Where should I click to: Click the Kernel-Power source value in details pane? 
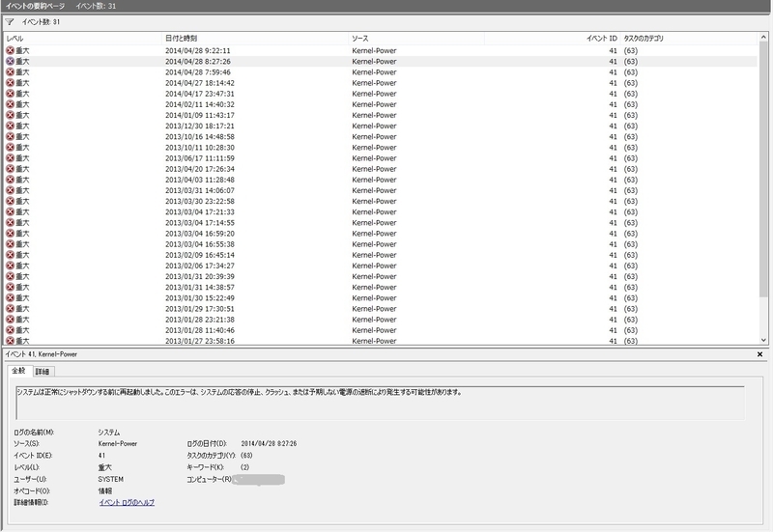[x=117, y=443]
